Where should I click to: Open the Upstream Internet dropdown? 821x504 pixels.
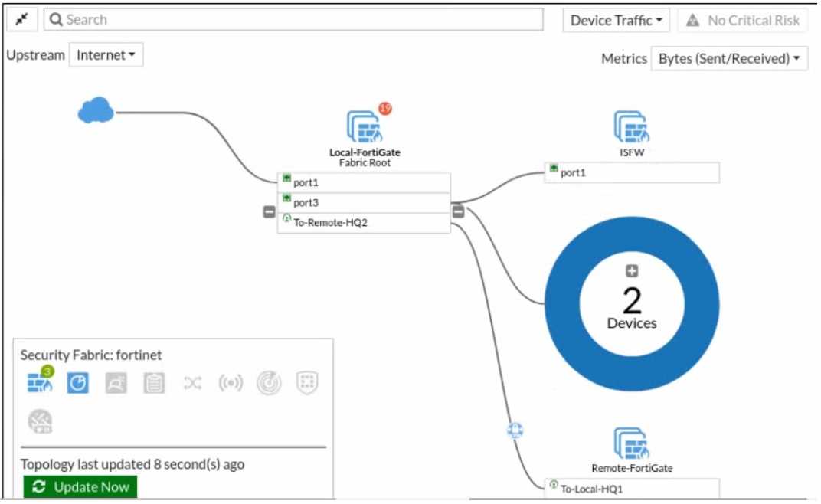click(x=106, y=55)
